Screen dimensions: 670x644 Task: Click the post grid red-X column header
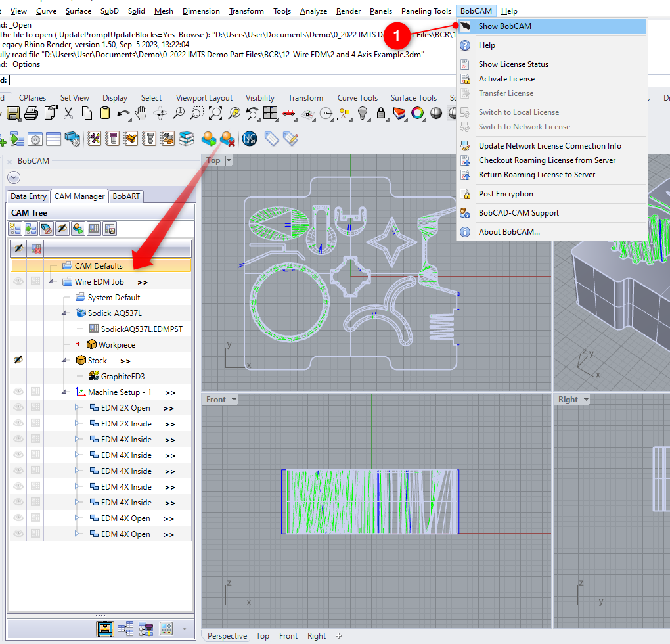36,248
